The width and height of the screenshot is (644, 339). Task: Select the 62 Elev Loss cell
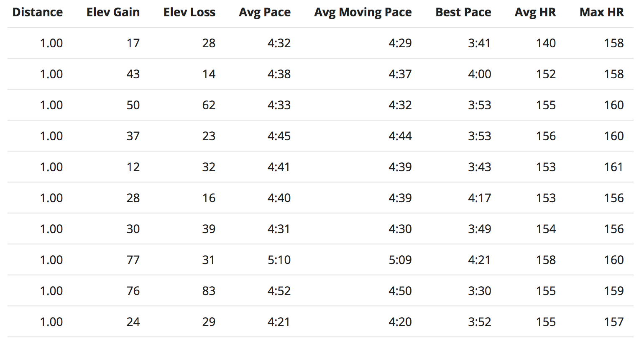(209, 105)
